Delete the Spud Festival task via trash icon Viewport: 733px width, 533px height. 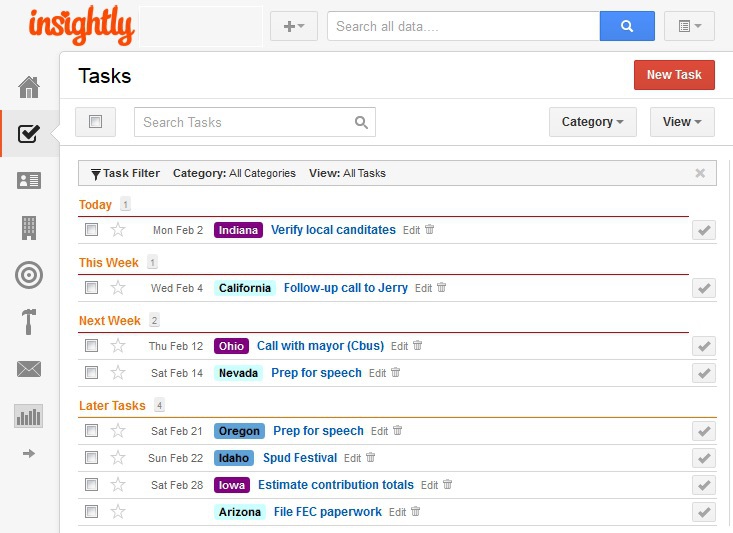pyautogui.click(x=370, y=458)
